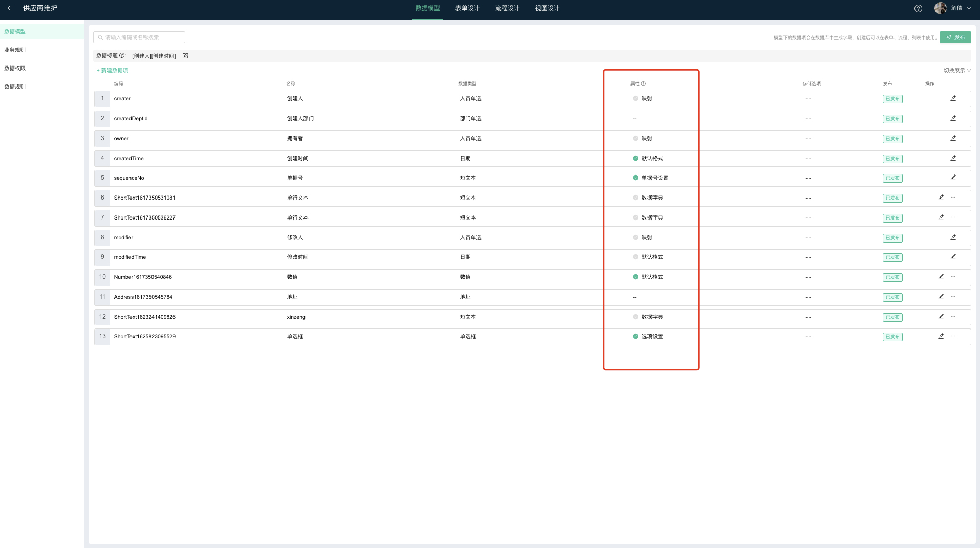Toggle 默认格式 for Number1617350540846
The height and width of the screenshot is (548, 980).
point(635,277)
